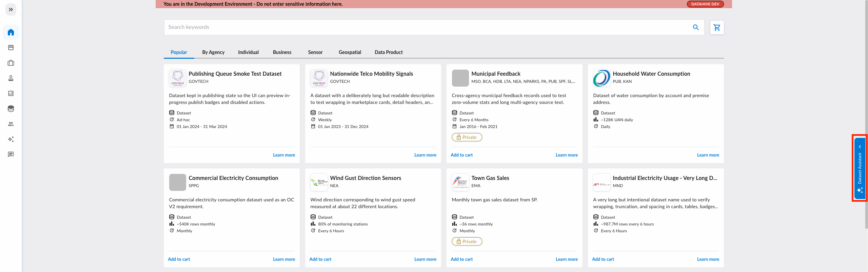This screenshot has height=272, width=868.
Task: Switch to the Business tab
Action: (x=282, y=52)
